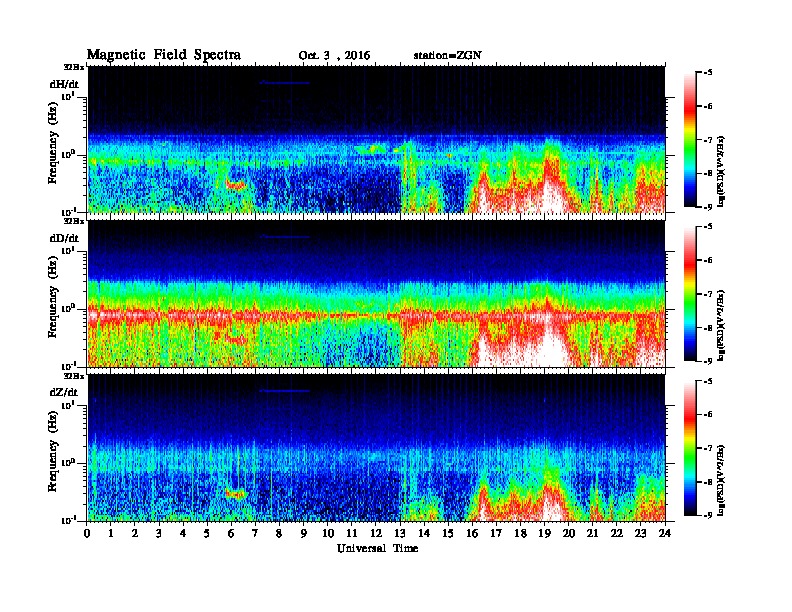
Task: Select the dZ/dt panel label
Action: point(64,392)
